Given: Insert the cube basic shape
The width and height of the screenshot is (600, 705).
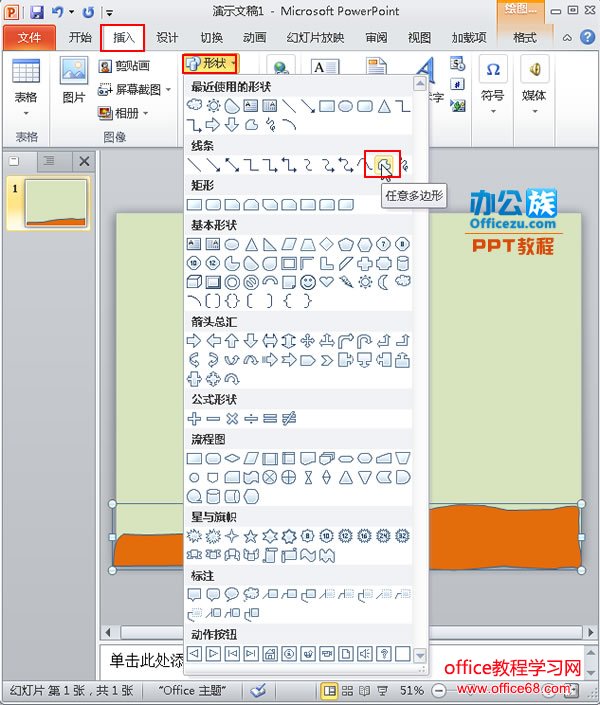Looking at the screenshot, I should [x=194, y=282].
